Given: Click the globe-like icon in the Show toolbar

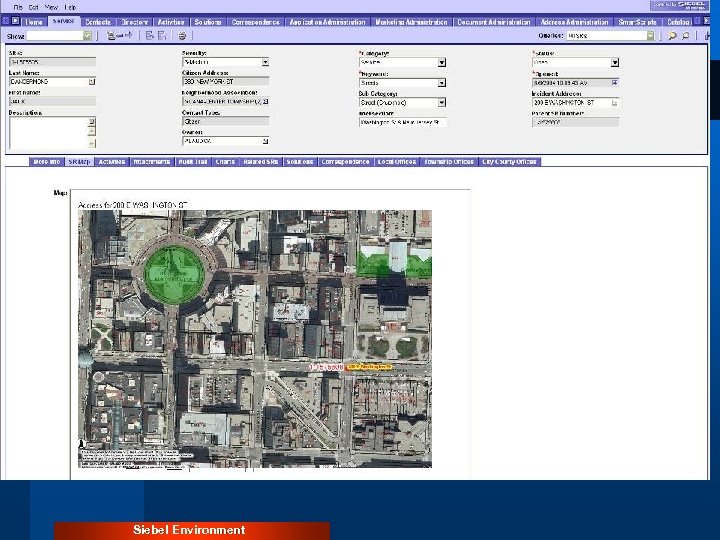Looking at the screenshot, I should click(182, 35).
